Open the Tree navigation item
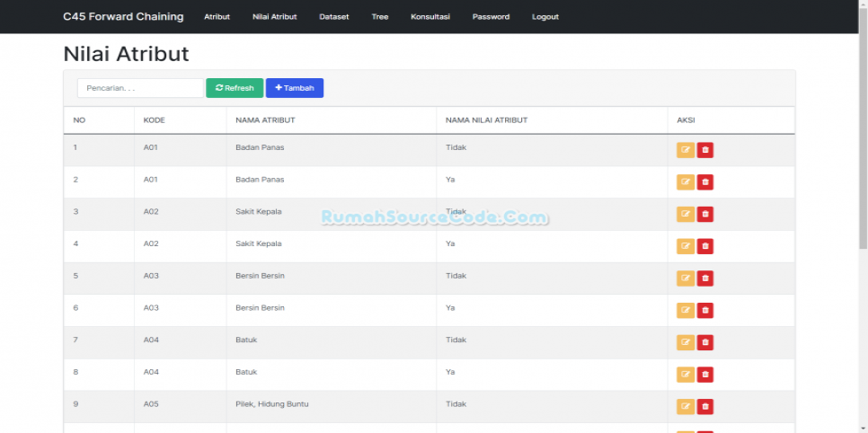This screenshot has height=433, width=868. click(380, 17)
